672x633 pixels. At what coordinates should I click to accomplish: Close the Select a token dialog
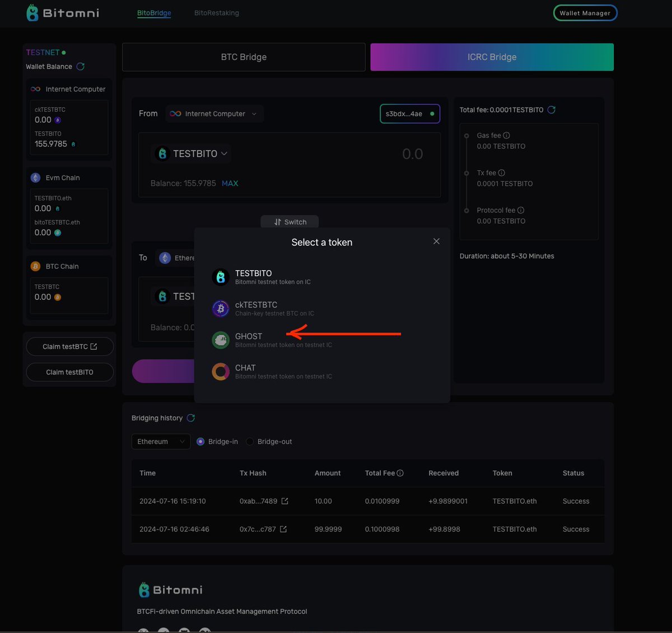436,241
